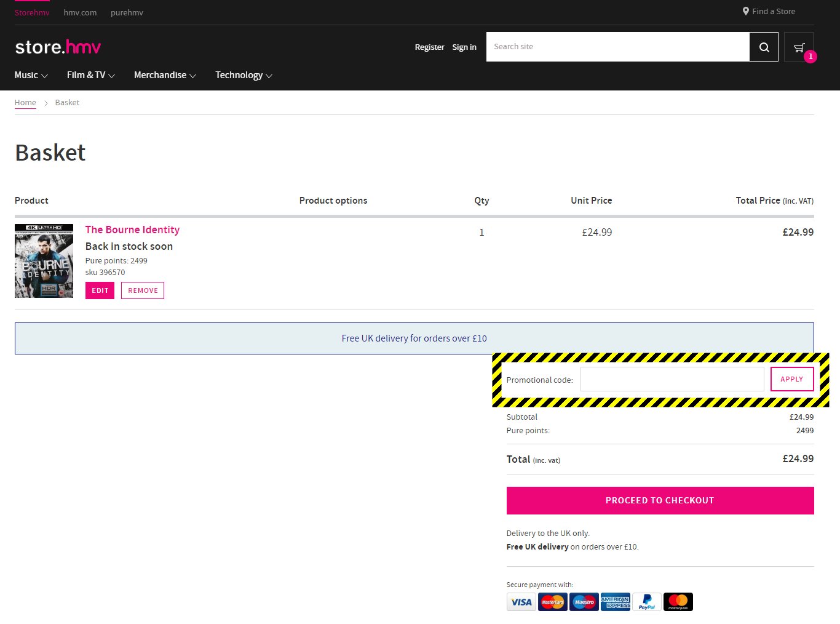Image resolution: width=840 pixels, height=624 pixels.
Task: Click the Maestro payment icon
Action: [584, 602]
